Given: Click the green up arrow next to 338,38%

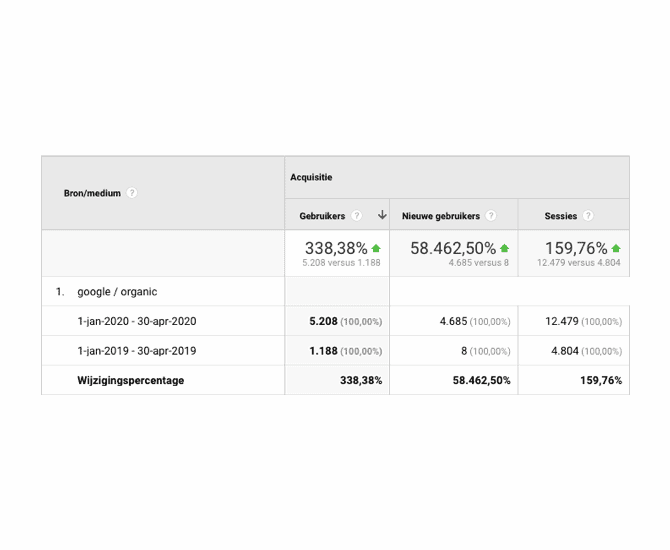Looking at the screenshot, I should (376, 248).
